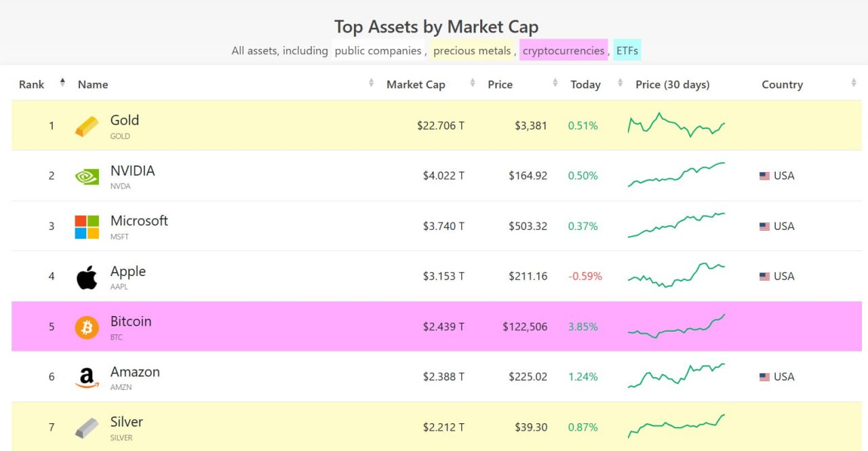Sort by Today column arrows
Image resolution: width=868 pixels, height=451 pixels.
pyautogui.click(x=620, y=83)
